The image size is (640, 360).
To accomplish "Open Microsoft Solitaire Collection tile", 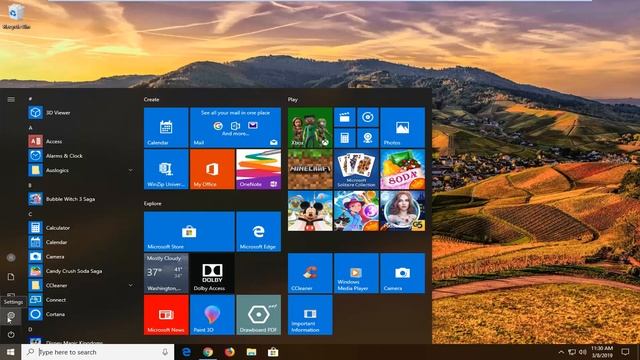I will click(356, 169).
